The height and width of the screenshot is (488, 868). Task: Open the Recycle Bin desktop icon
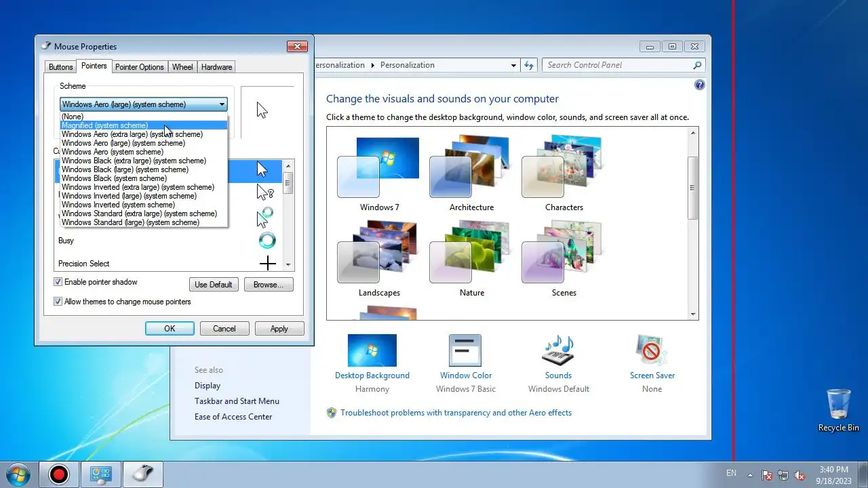pyautogui.click(x=839, y=410)
